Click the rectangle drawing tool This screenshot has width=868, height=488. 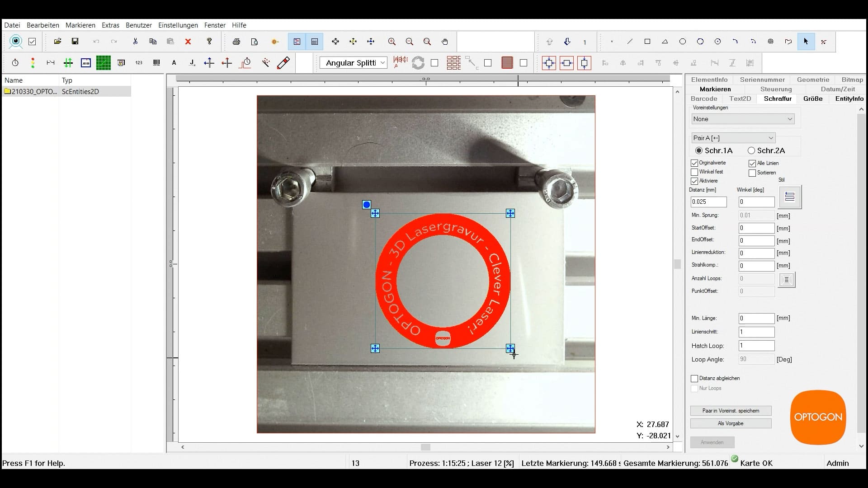click(647, 42)
